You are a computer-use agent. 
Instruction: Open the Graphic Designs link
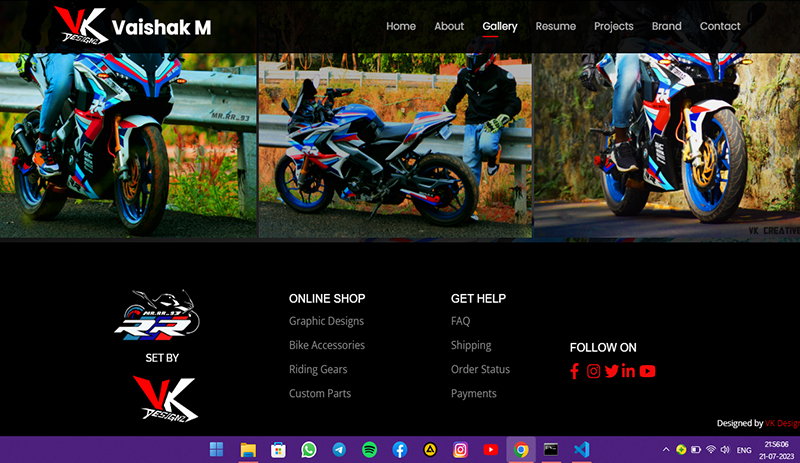(x=326, y=321)
